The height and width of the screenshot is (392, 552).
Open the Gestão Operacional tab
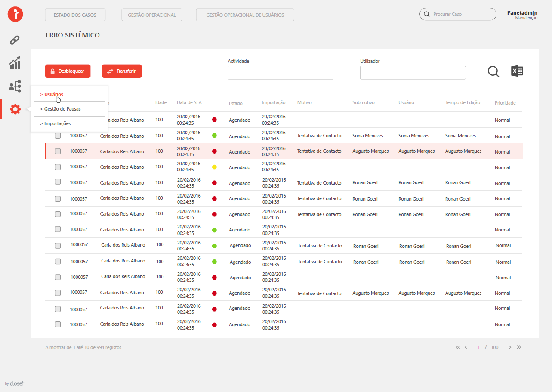(152, 15)
